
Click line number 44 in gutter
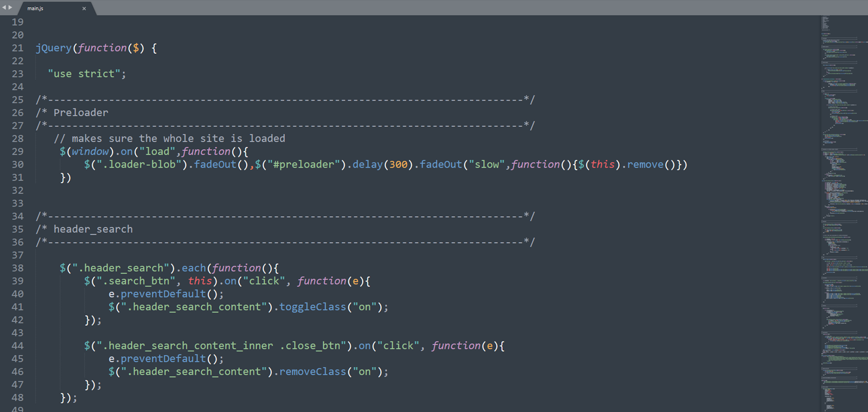(x=17, y=346)
